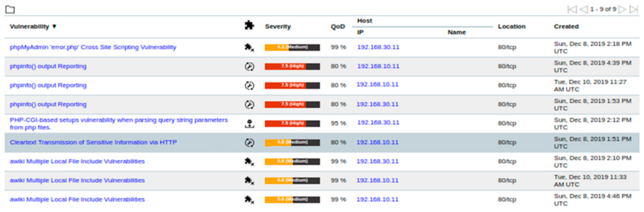644x212 pixels.
Task: Go to first page arrow icon
Action: (572, 10)
